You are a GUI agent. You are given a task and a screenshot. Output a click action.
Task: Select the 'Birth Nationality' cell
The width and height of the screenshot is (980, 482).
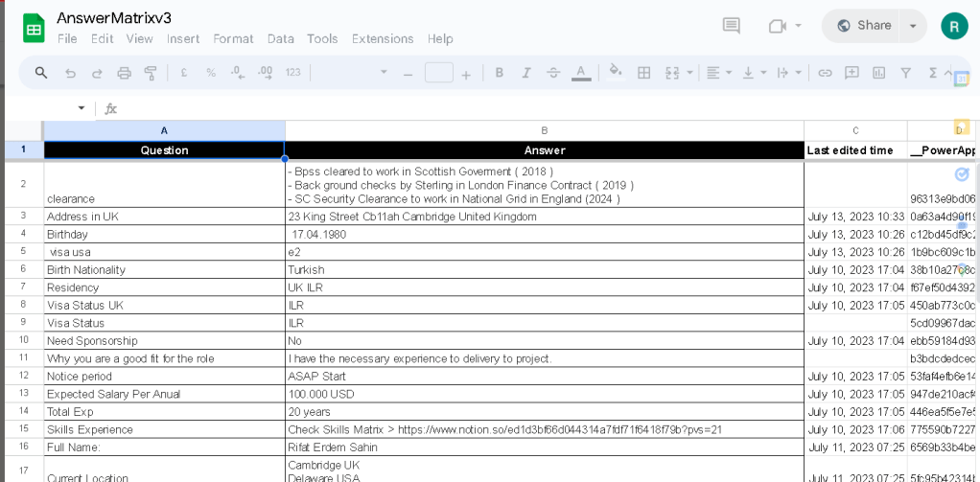point(164,269)
